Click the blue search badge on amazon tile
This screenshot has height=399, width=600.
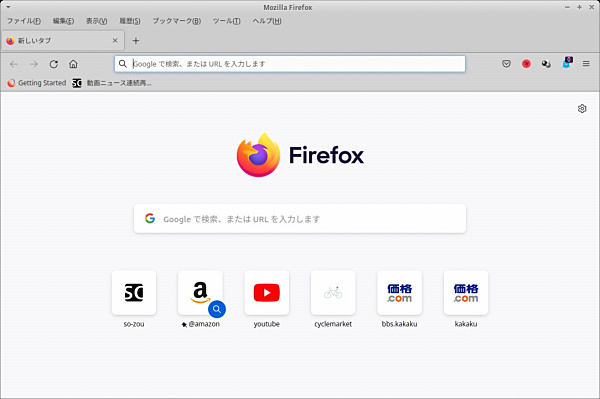217,309
